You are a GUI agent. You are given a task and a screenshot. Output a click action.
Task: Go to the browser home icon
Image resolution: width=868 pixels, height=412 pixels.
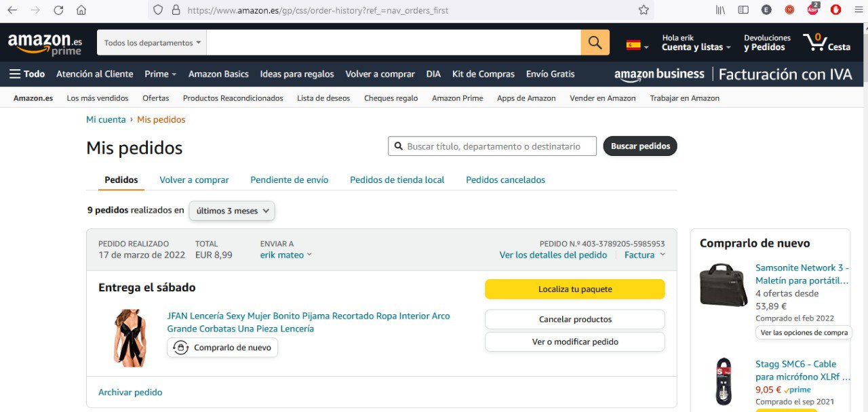point(81,10)
